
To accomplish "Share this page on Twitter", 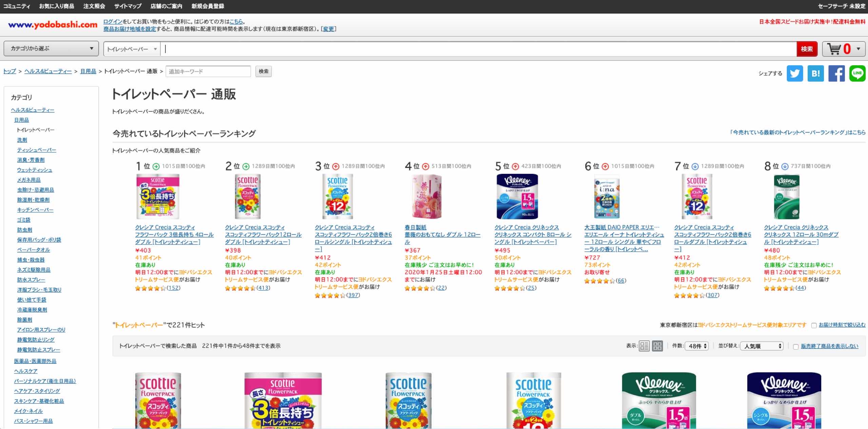I will [x=795, y=73].
